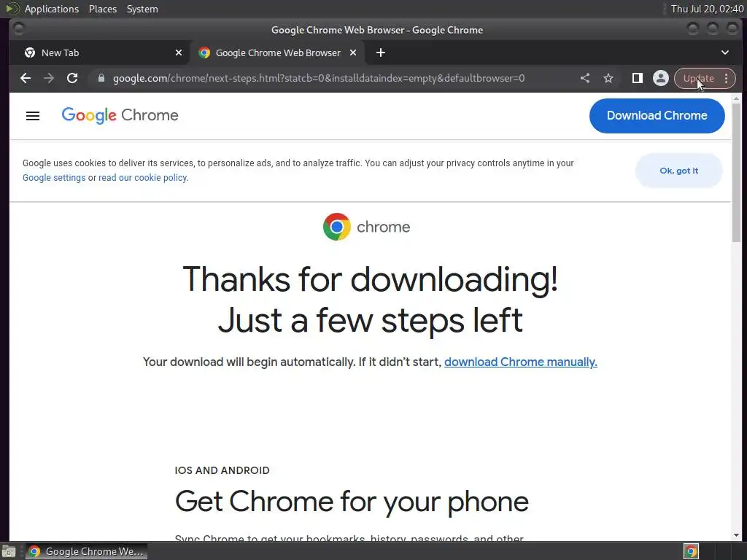This screenshot has width=747, height=560.
Task: Click download Chrome manually link
Action: coord(521,362)
